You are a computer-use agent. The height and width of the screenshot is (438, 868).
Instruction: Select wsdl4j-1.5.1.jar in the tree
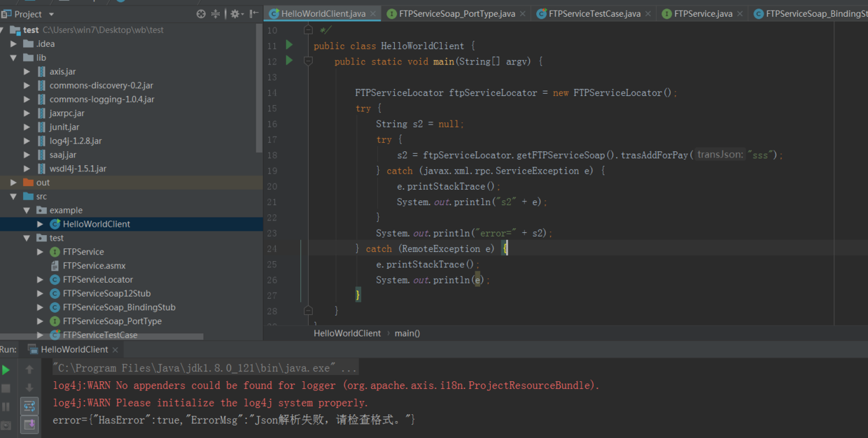(x=78, y=169)
